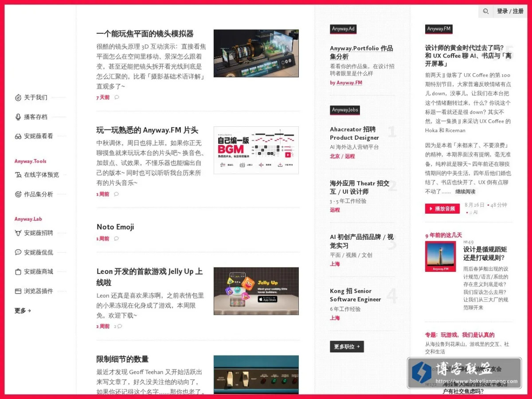Open Jelly Up thumbnail image
This screenshot has height=399, width=532.
[256, 291]
